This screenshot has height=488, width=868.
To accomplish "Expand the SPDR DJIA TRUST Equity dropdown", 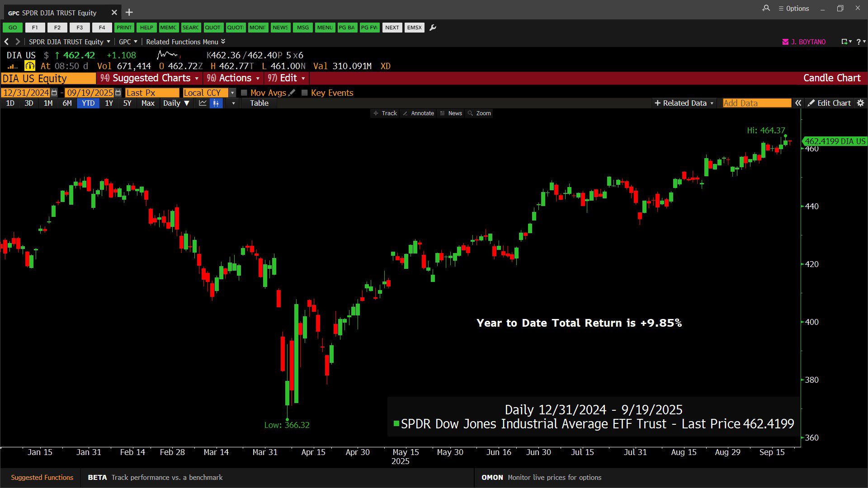I will (70, 42).
